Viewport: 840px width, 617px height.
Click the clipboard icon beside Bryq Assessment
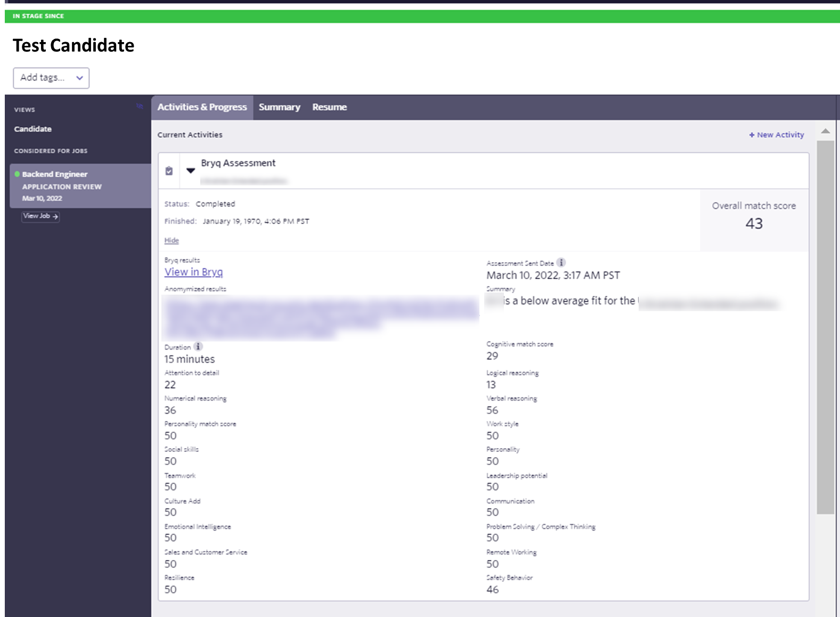(169, 171)
